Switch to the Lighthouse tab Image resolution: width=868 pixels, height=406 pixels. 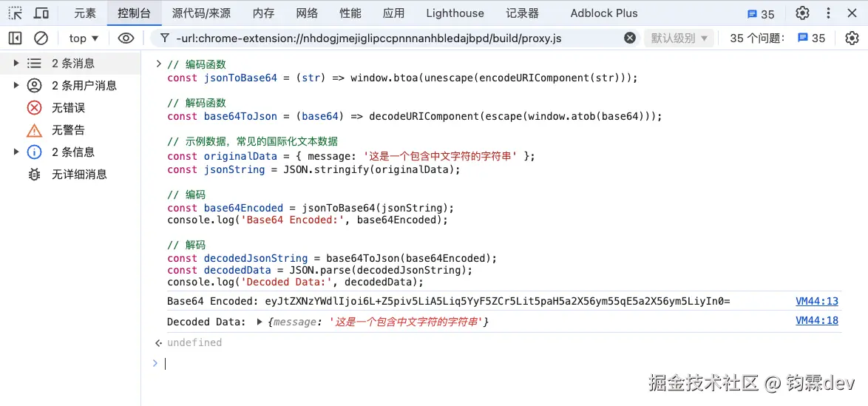(455, 13)
